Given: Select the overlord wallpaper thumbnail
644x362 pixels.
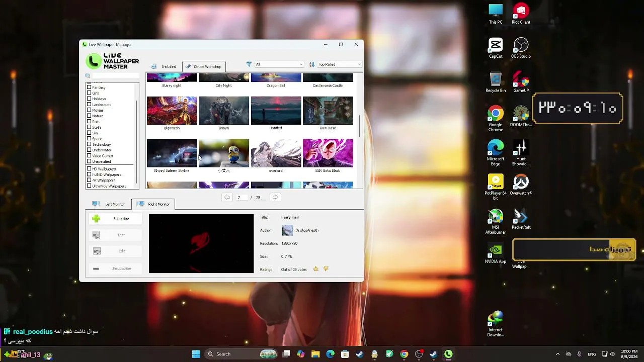Looking at the screenshot, I should 276,153.
